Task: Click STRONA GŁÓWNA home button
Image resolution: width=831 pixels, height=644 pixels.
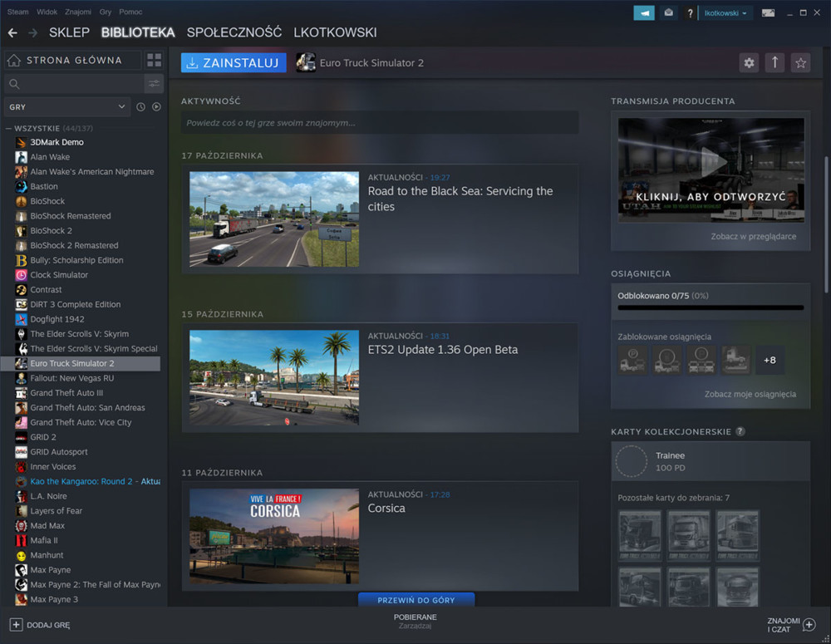Action: coord(73,61)
